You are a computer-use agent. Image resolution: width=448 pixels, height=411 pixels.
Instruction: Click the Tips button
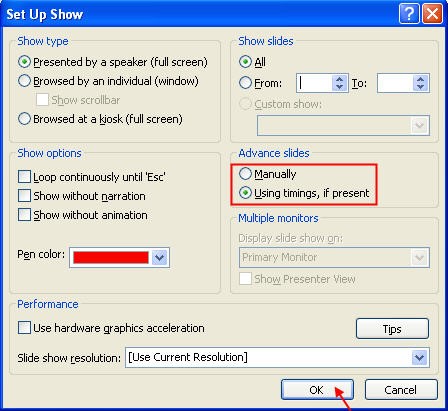(392, 329)
